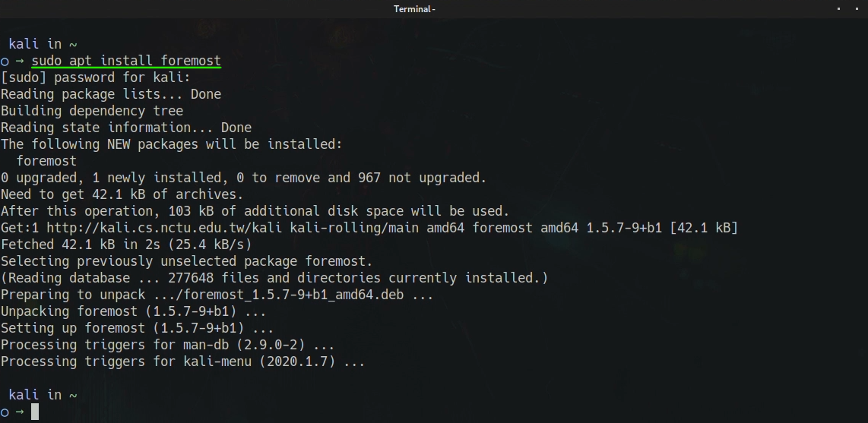Image resolution: width=868 pixels, height=423 pixels.
Task: Click the left dot button in title bar
Action: (838, 9)
